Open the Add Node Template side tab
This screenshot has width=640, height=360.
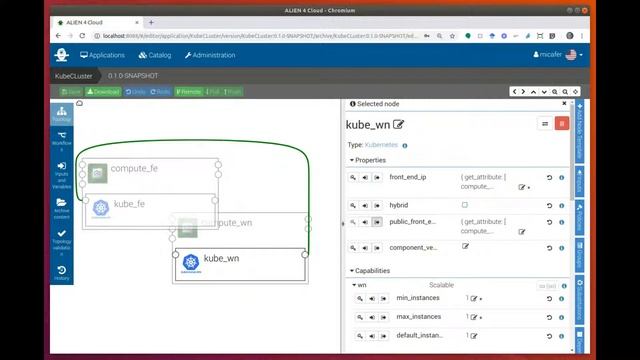tap(579, 131)
